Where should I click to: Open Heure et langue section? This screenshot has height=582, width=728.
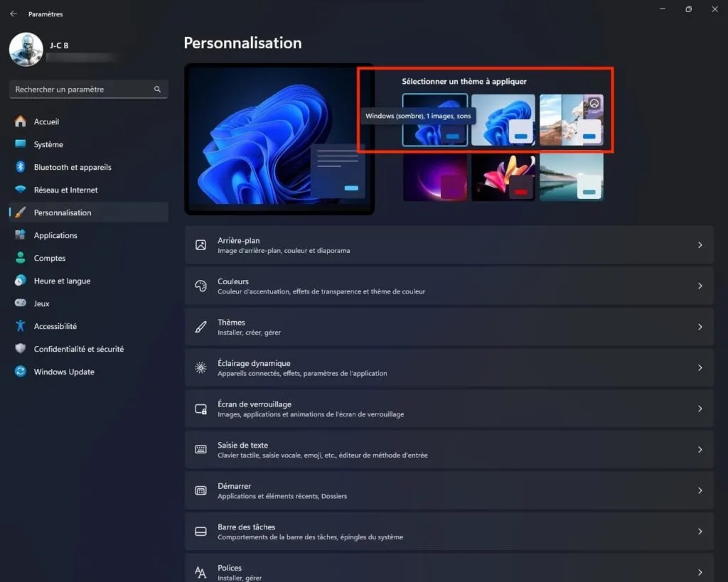pyautogui.click(x=89, y=281)
